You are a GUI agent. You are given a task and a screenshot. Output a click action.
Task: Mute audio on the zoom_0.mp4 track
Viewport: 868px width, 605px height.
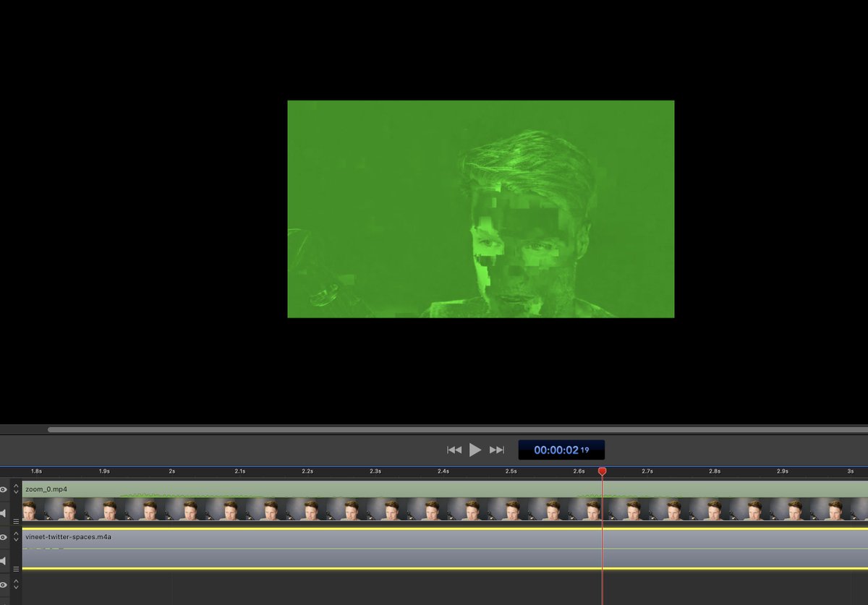pyautogui.click(x=4, y=513)
